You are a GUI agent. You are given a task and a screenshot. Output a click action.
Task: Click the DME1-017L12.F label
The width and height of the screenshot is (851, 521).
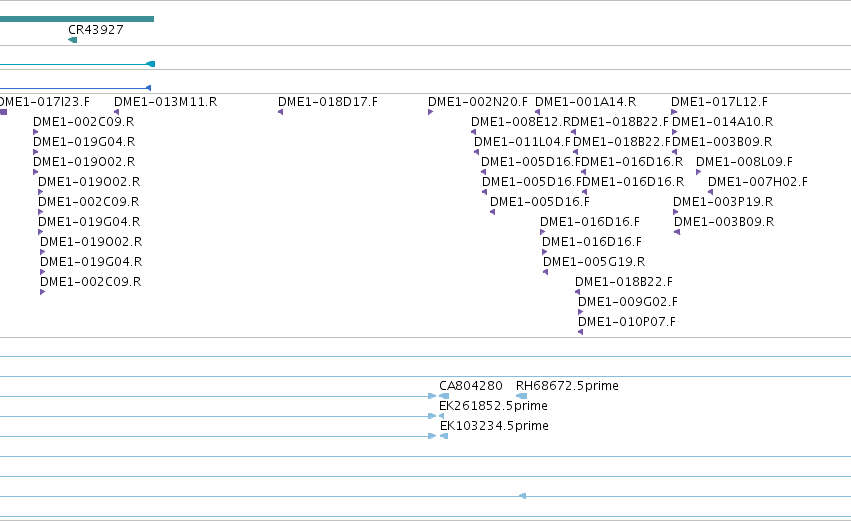[x=719, y=102]
